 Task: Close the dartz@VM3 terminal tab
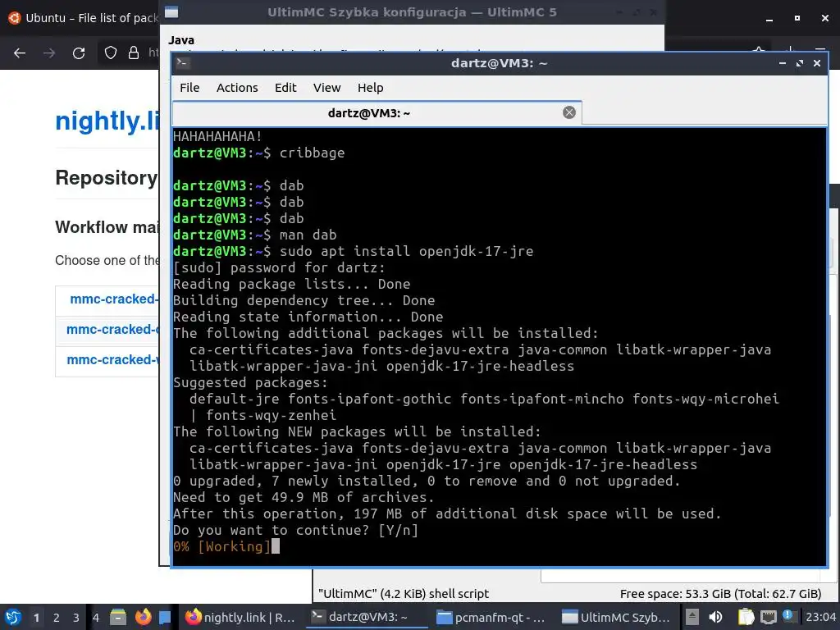569,112
